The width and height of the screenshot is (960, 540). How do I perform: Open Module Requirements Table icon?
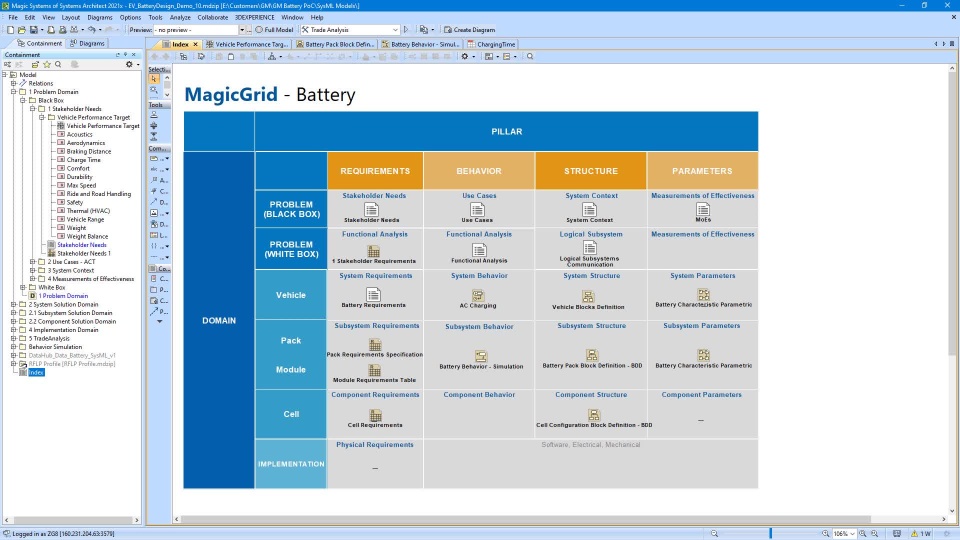point(374,370)
